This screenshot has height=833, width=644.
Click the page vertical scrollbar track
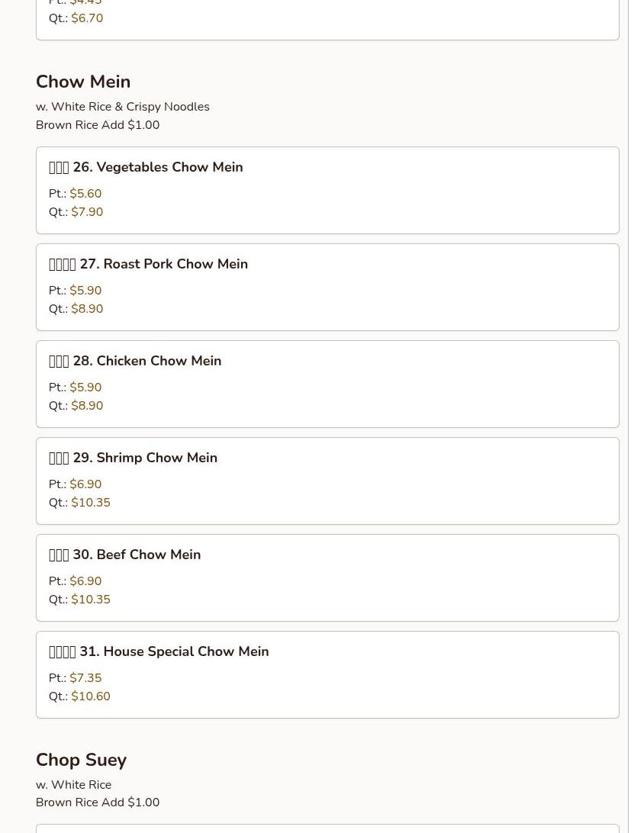[x=636, y=416]
